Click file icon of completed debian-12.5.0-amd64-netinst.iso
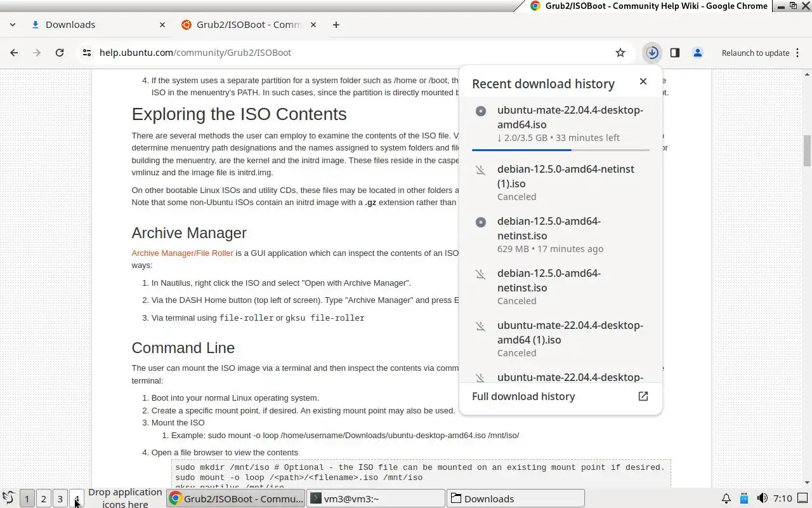This screenshot has height=508, width=812. (x=481, y=222)
